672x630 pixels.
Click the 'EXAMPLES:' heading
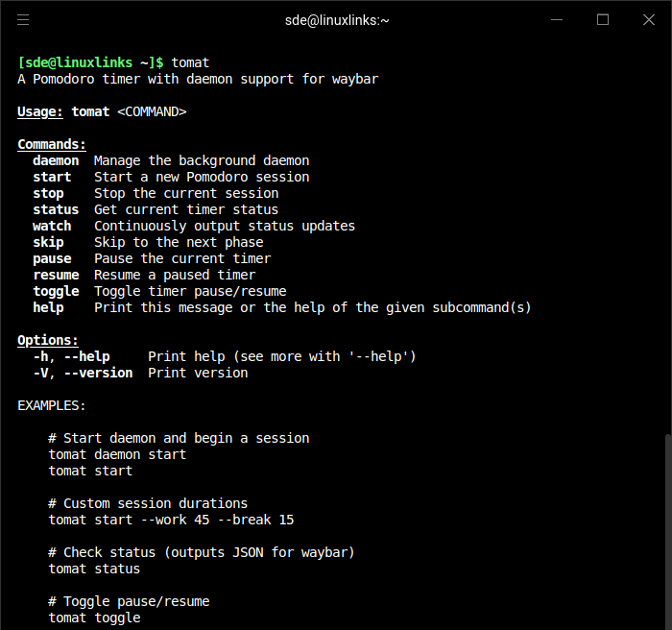pos(52,405)
